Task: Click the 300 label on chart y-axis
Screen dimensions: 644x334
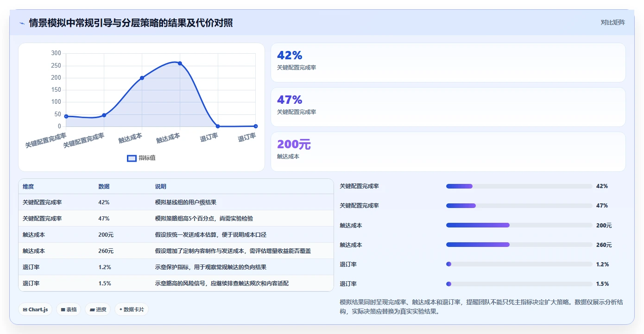Action: pos(56,53)
